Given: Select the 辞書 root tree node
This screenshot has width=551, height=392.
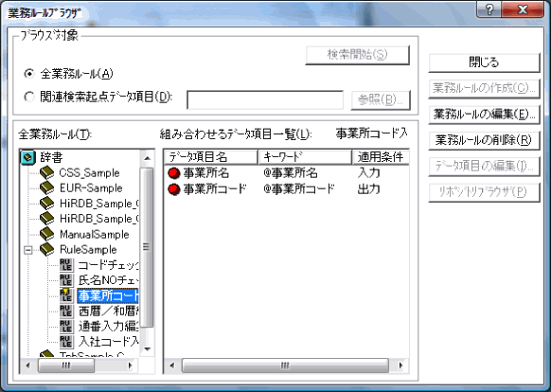Looking at the screenshot, I should 51,157.
